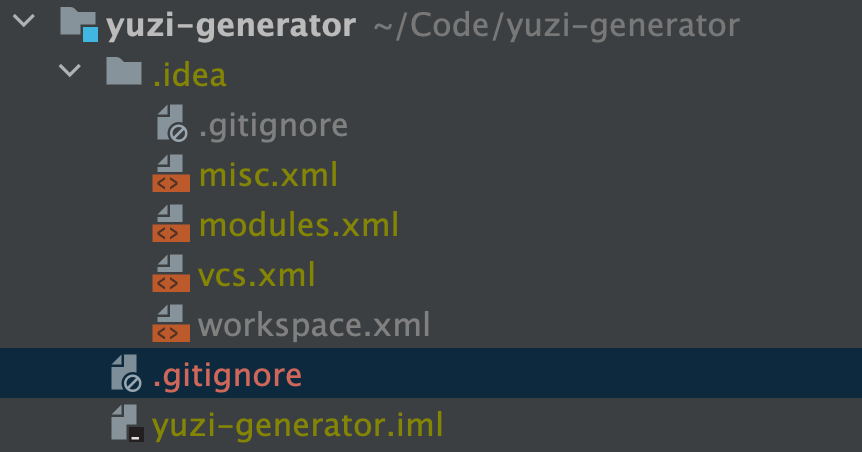The image size is (862, 452).
Task: Click the yuzi-generator.iml module file icon
Action: (x=127, y=425)
